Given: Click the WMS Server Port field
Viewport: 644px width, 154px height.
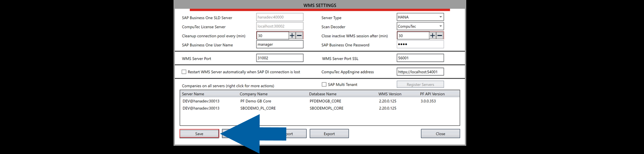Looking at the screenshot, I should click(280, 58).
